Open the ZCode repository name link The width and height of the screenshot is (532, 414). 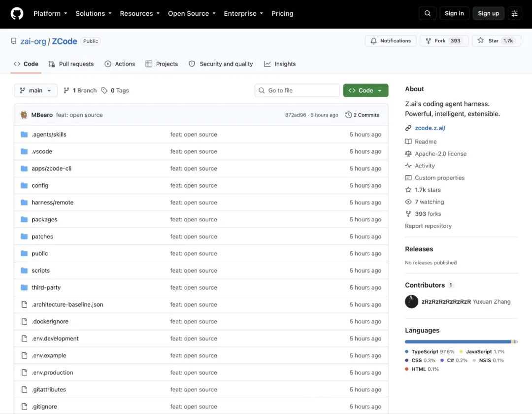pos(65,41)
